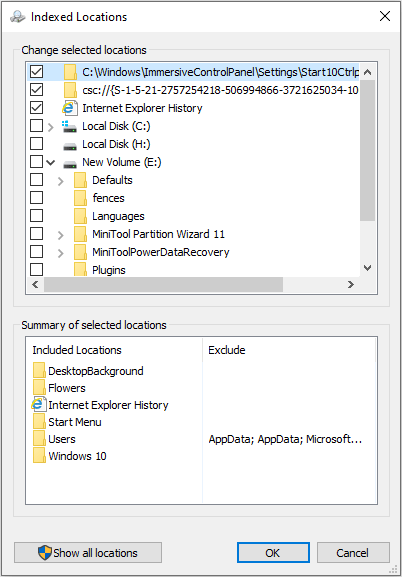Expand the MiniTool Partition Wizard 11 folder
The width and height of the screenshot is (402, 577).
(61, 235)
